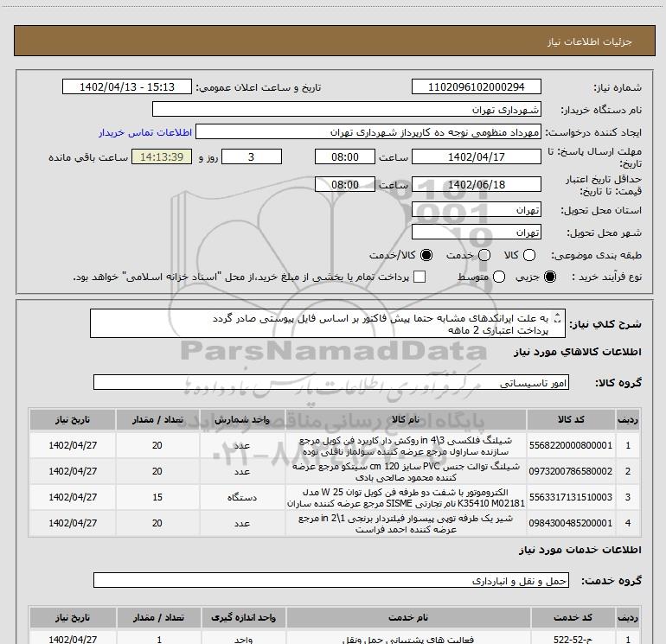Click the نام خدمت column header

[408, 617]
